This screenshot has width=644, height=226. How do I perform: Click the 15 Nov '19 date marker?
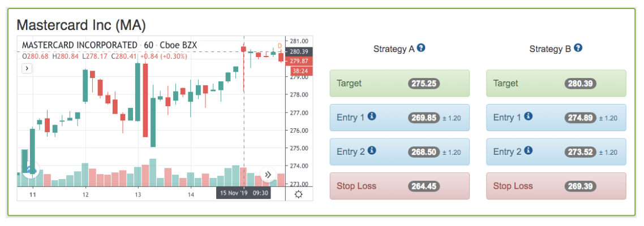tap(243, 193)
